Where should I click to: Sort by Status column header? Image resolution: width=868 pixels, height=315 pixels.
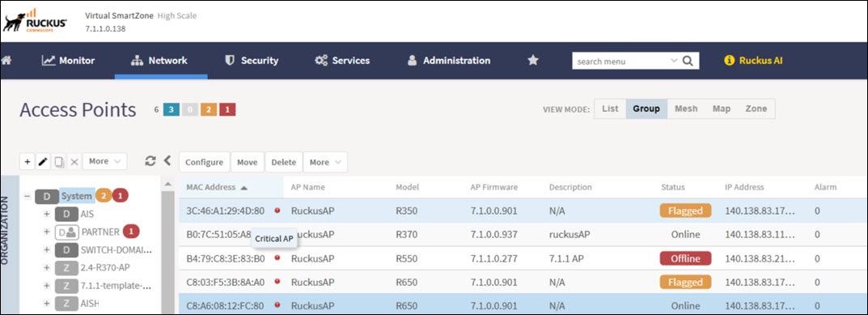pyautogui.click(x=672, y=187)
